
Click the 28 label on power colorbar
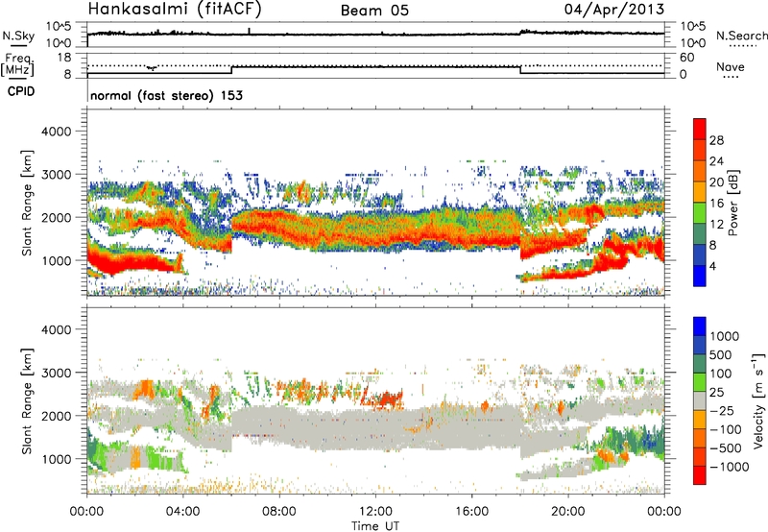coord(716,140)
